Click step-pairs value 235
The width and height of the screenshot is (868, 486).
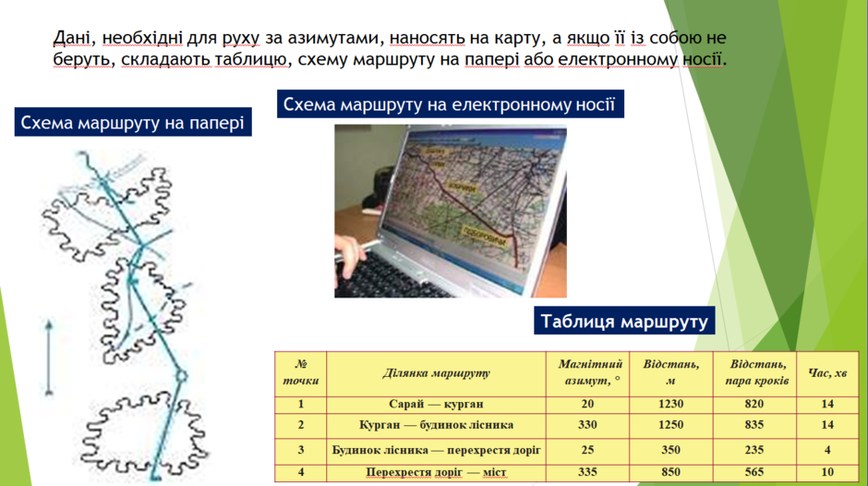pyautogui.click(x=754, y=451)
